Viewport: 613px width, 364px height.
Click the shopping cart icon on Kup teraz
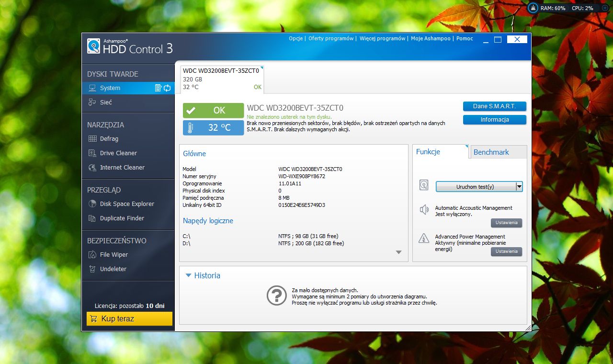tap(94, 318)
